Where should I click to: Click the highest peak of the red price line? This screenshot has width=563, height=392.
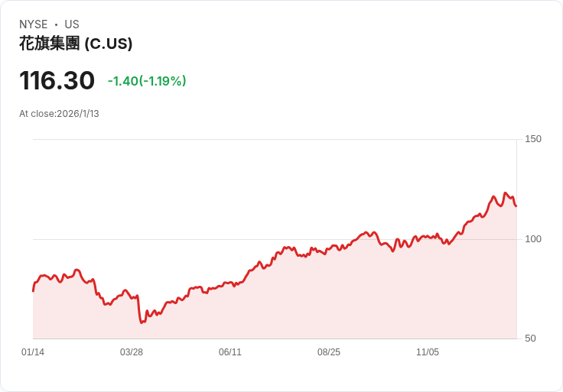click(x=506, y=193)
